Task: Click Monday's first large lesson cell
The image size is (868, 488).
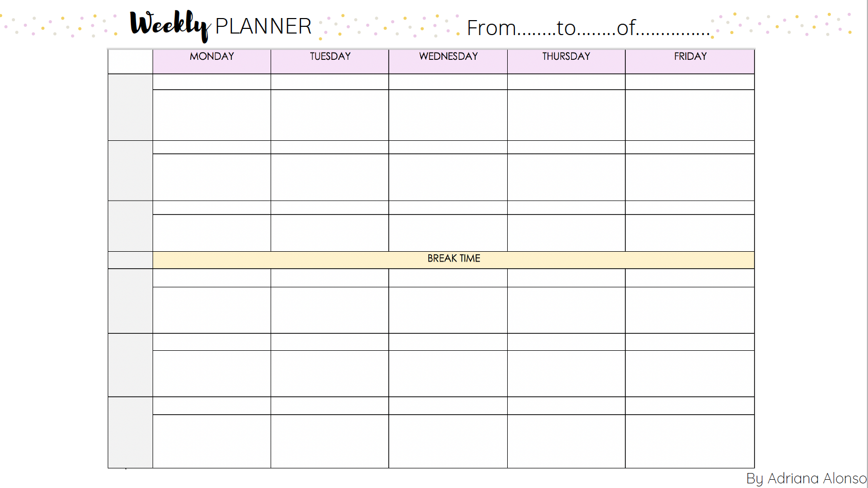Action: (x=212, y=115)
